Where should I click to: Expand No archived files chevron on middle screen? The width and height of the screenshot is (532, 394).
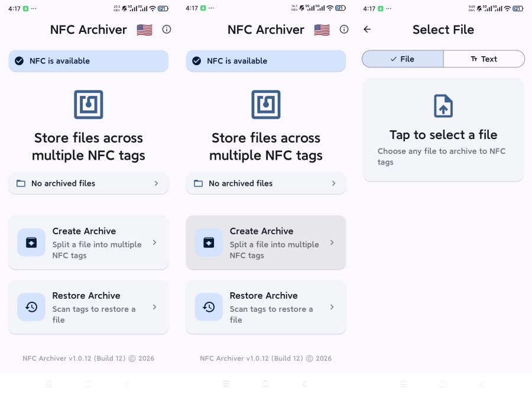[334, 183]
